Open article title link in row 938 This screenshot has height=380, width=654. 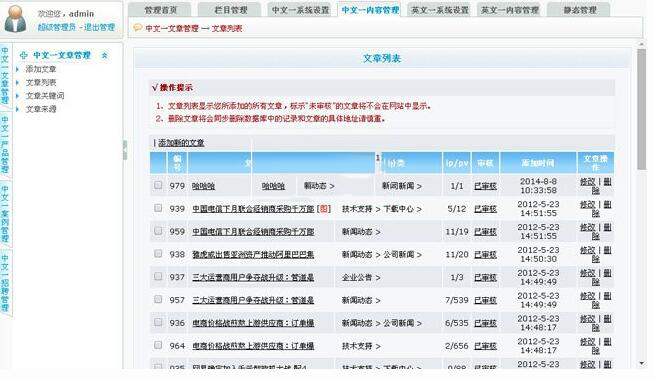click(x=253, y=254)
